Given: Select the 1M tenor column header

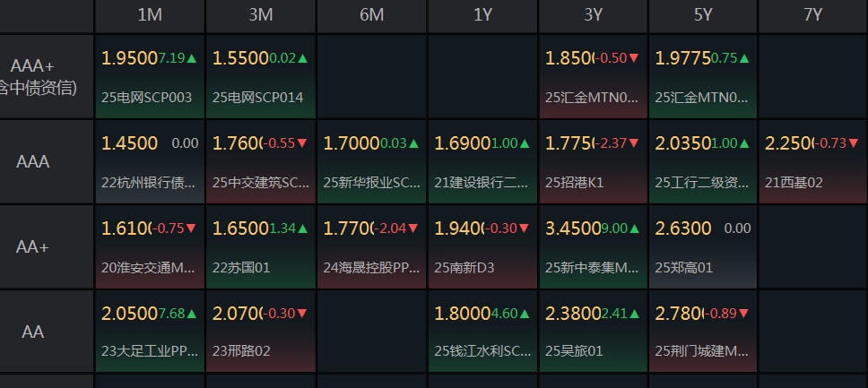Looking at the screenshot, I should tap(150, 15).
